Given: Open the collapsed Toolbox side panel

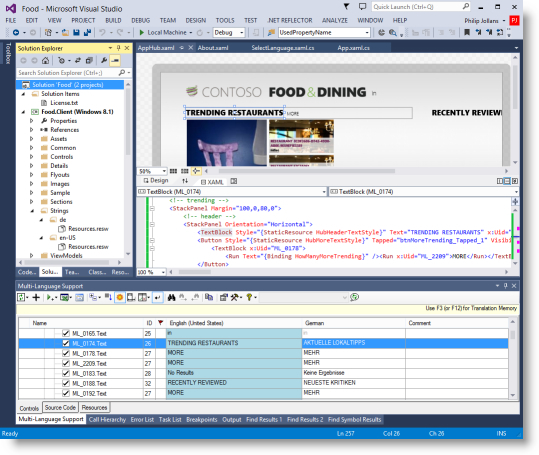Looking at the screenshot, I should click(x=8, y=53).
